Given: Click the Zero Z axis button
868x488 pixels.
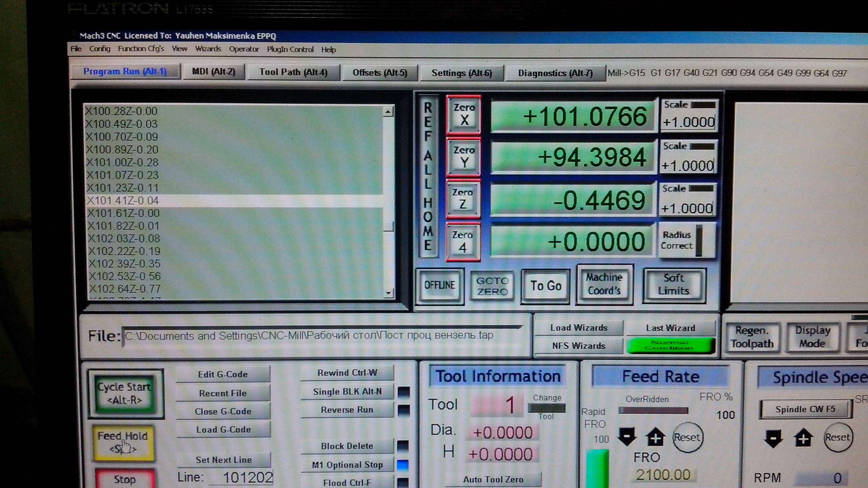Looking at the screenshot, I should pos(463,199).
